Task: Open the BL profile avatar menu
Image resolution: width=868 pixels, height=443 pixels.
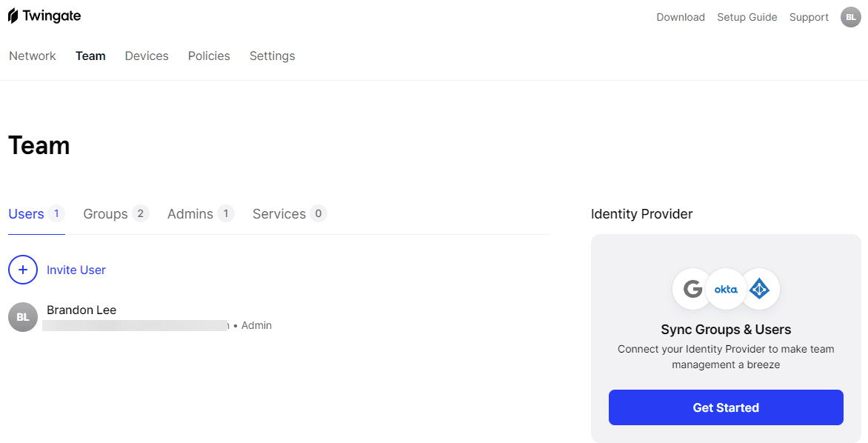Action: click(x=851, y=17)
